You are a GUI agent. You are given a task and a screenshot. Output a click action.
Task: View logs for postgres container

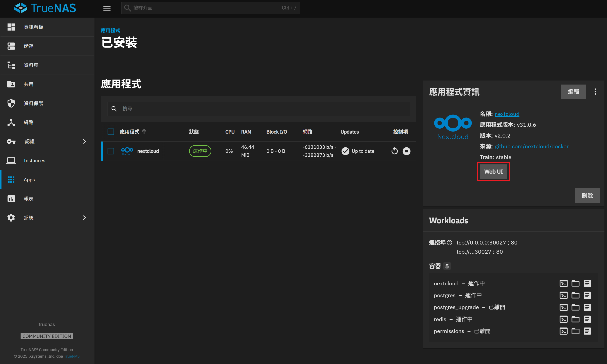pyautogui.click(x=587, y=295)
